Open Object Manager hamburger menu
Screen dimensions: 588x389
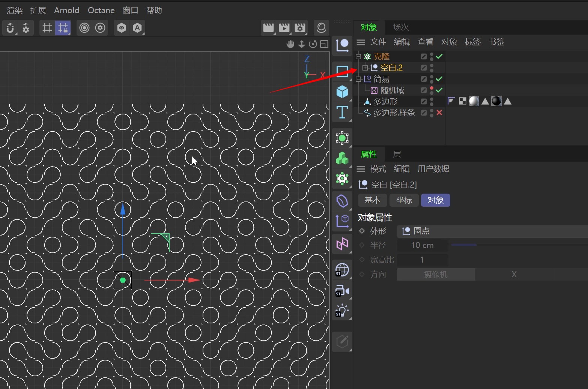point(361,42)
